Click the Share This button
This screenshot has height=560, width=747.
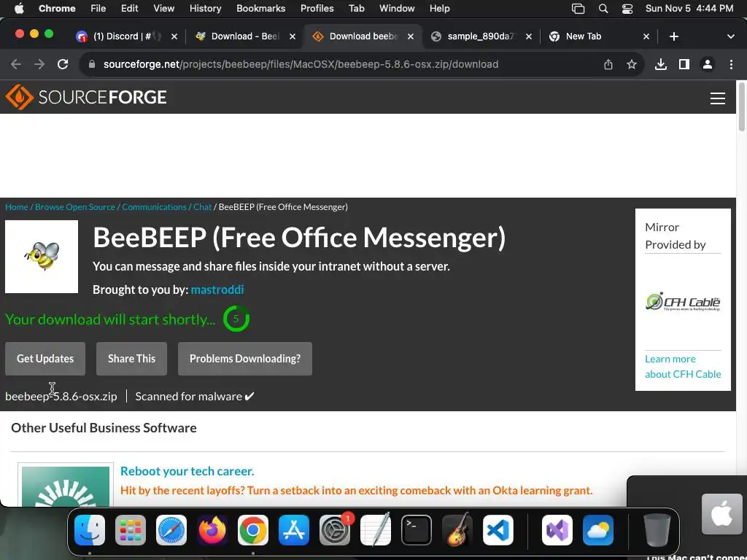tap(131, 359)
